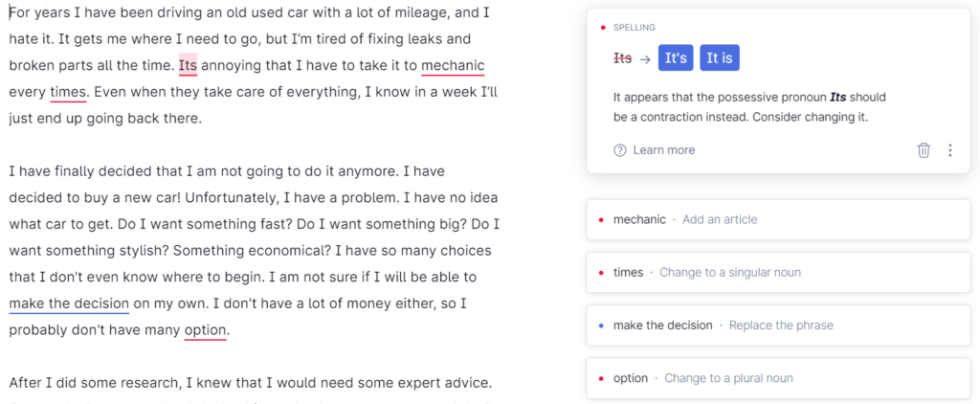Click the blue dot beside make the decision
The width and height of the screenshot is (980, 404).
tap(601, 325)
